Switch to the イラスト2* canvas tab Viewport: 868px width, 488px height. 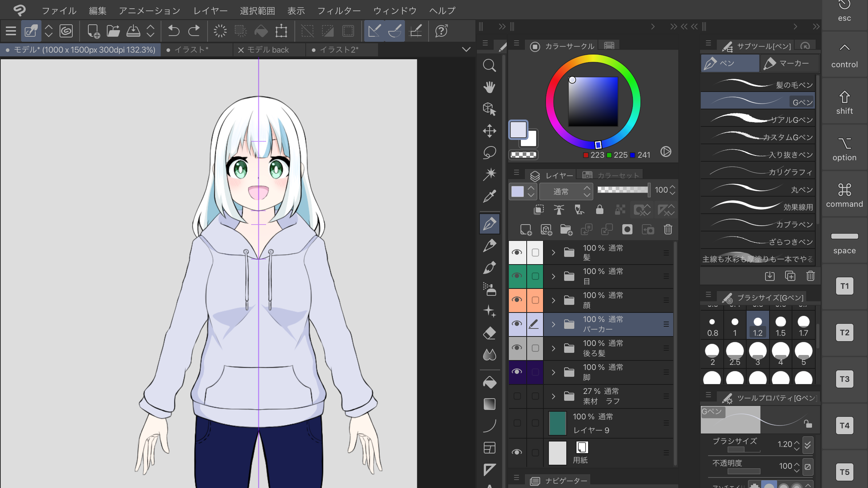pos(341,50)
